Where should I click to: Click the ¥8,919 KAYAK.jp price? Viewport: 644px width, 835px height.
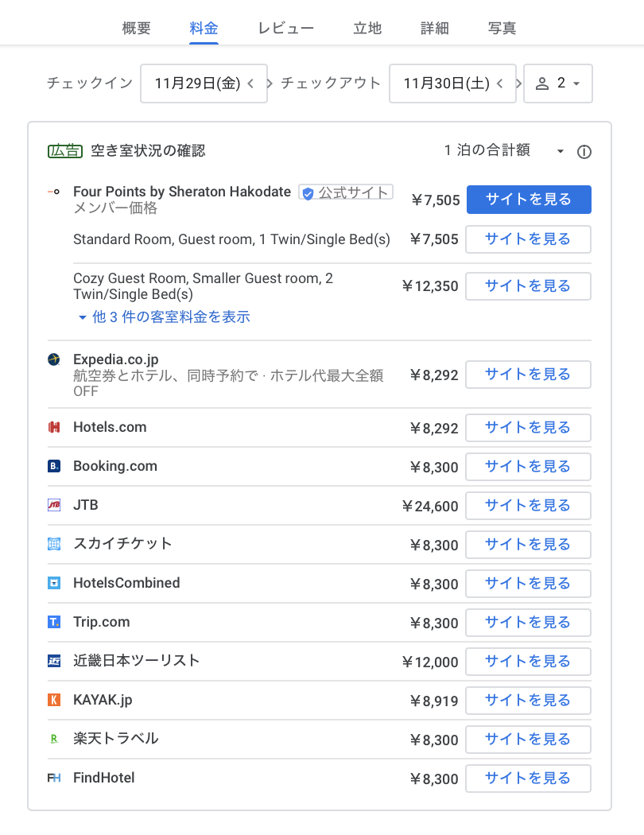(x=434, y=701)
